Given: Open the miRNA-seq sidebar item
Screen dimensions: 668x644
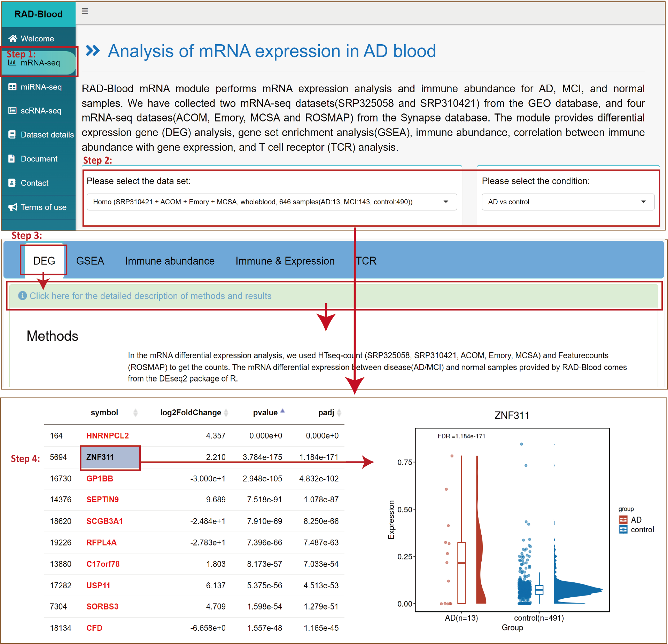Looking at the screenshot, I should pyautogui.click(x=38, y=87).
